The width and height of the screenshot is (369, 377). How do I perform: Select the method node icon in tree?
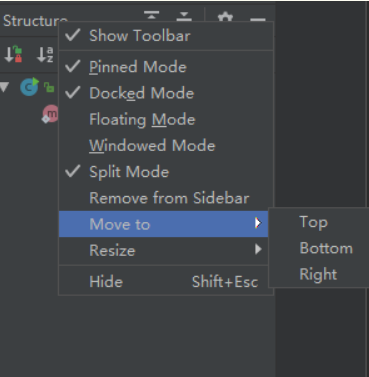tap(50, 114)
